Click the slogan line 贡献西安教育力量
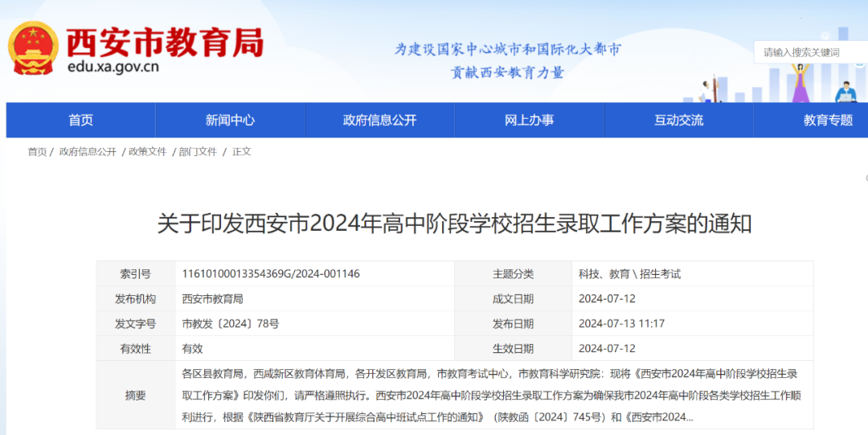Image resolution: width=868 pixels, height=435 pixels. click(508, 72)
